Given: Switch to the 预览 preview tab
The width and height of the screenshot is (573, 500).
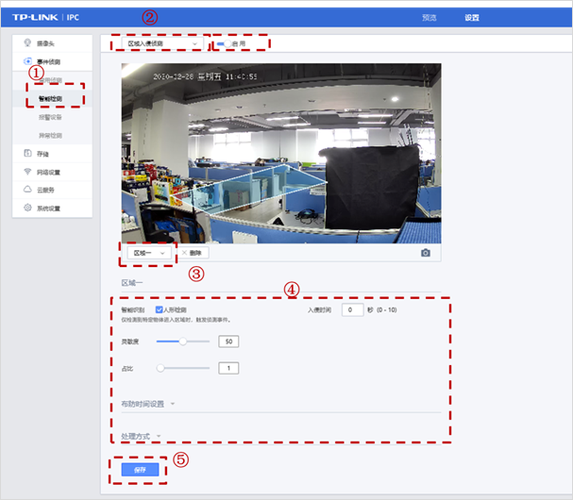Looking at the screenshot, I should coord(429,18).
